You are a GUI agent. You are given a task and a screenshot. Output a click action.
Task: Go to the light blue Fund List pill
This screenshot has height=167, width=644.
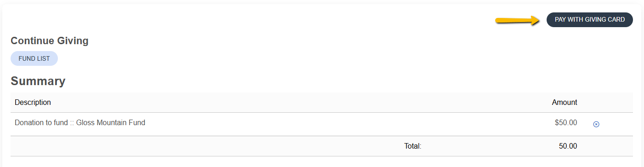tap(34, 58)
